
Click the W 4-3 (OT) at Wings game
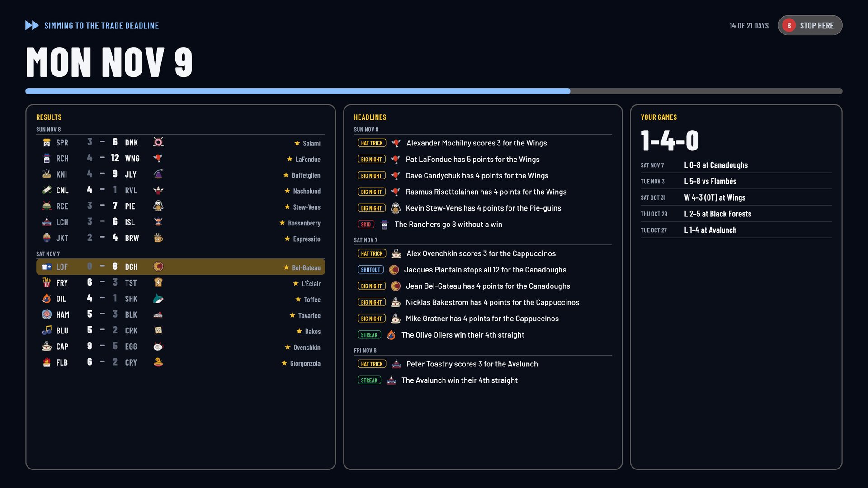pos(736,197)
